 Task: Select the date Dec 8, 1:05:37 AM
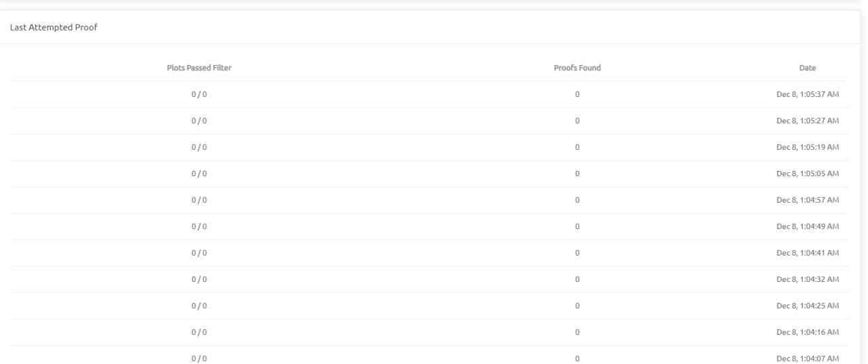click(x=808, y=94)
